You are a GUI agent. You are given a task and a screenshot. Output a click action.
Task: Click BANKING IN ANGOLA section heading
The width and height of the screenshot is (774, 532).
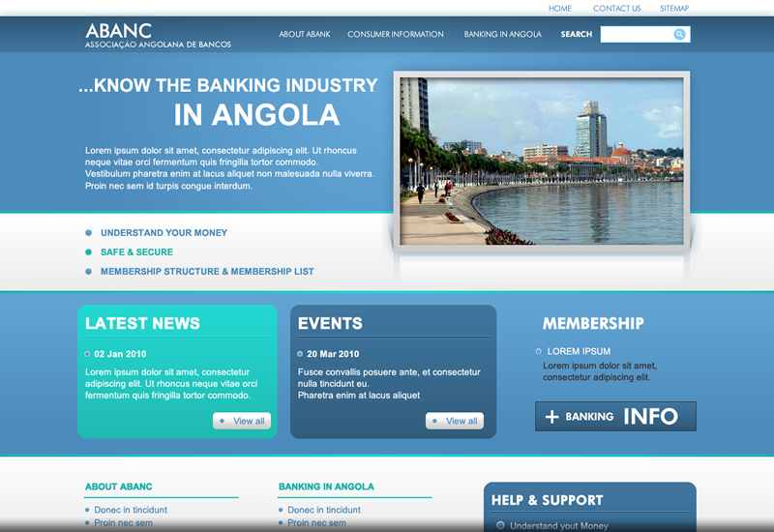coord(326,487)
